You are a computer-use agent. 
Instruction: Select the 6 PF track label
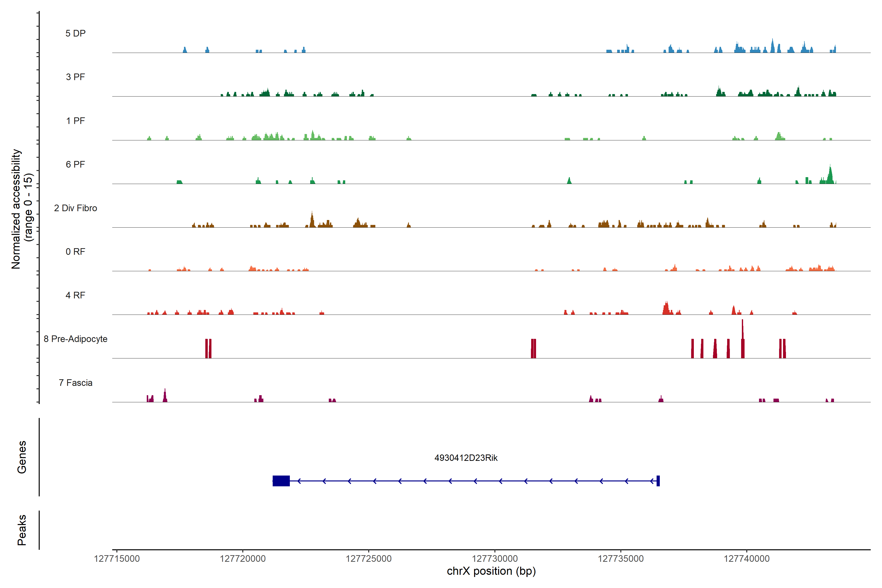click(75, 164)
